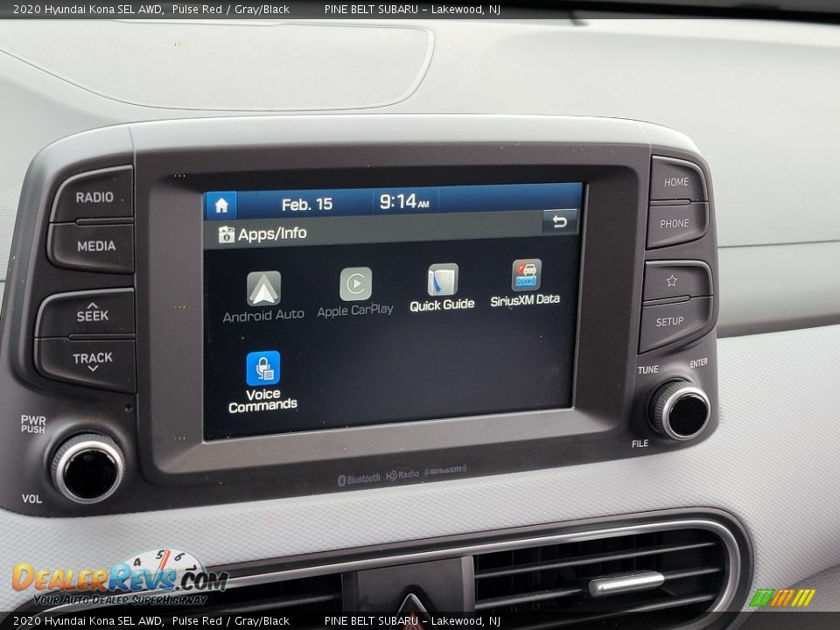Tap the home icon on touchscreen
The image size is (840, 630).
(221, 205)
